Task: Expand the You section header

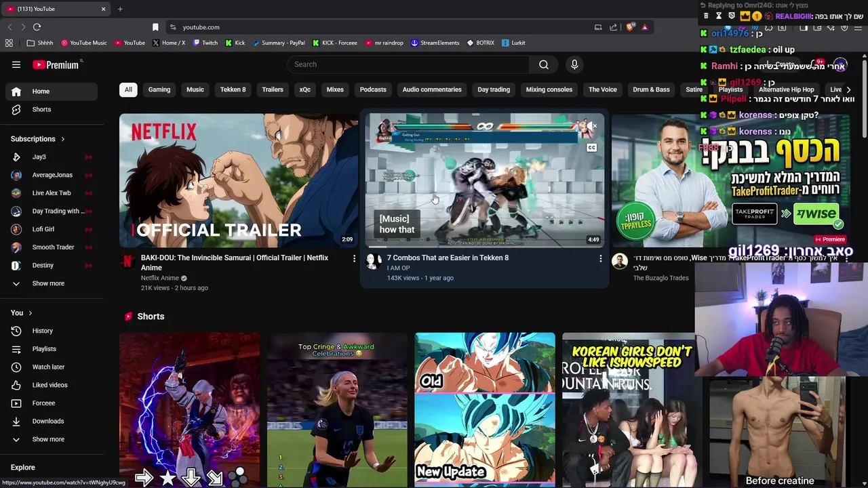Action: (22, 312)
